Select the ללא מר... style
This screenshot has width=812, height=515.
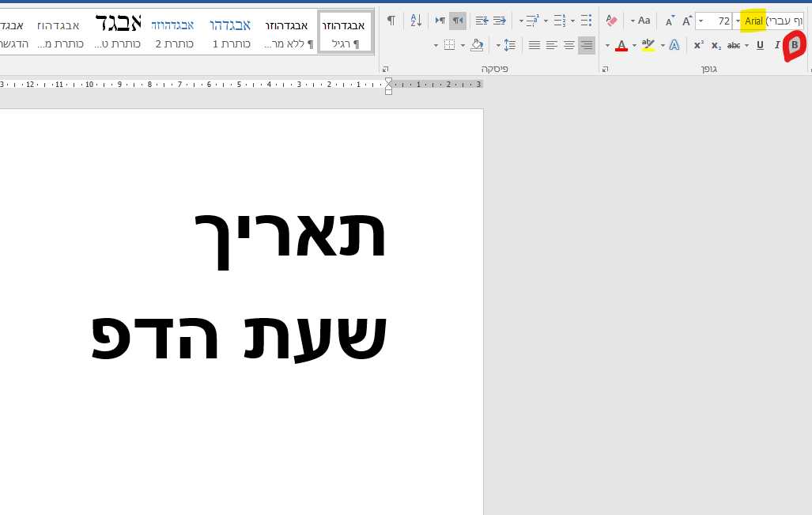click(x=289, y=32)
